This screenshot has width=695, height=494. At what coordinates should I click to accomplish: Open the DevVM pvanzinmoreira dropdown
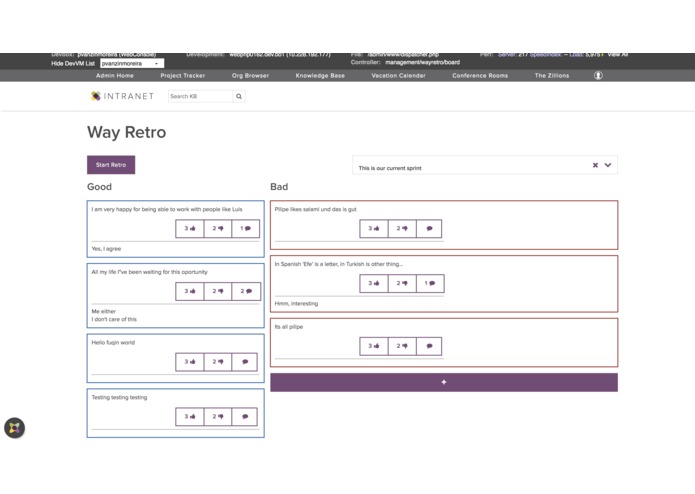point(132,63)
